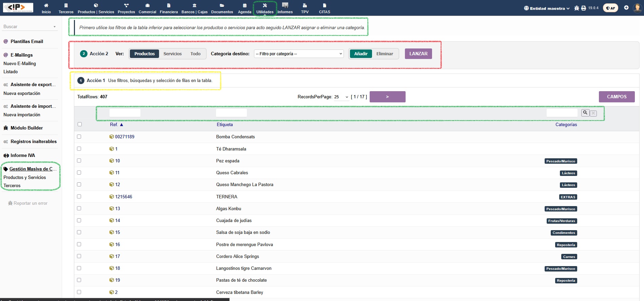644x301 pixels.
Task: Open the Productos | Servicios module
Action: (x=96, y=8)
